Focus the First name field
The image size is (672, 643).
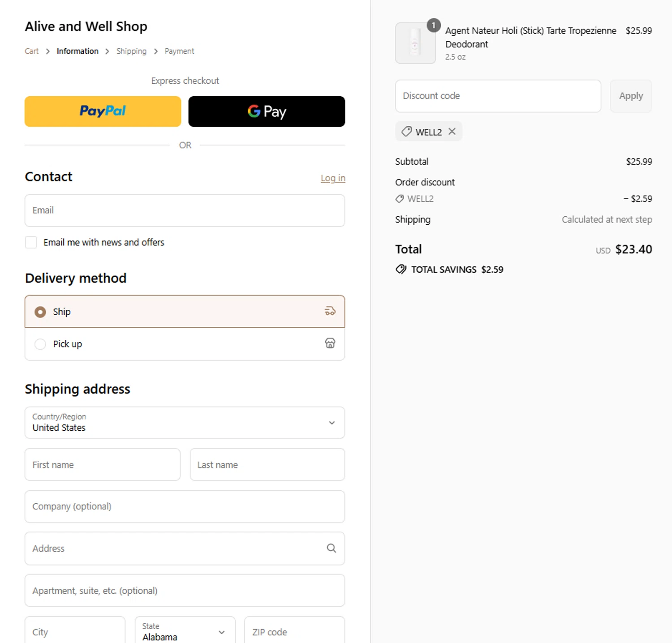[x=103, y=465]
